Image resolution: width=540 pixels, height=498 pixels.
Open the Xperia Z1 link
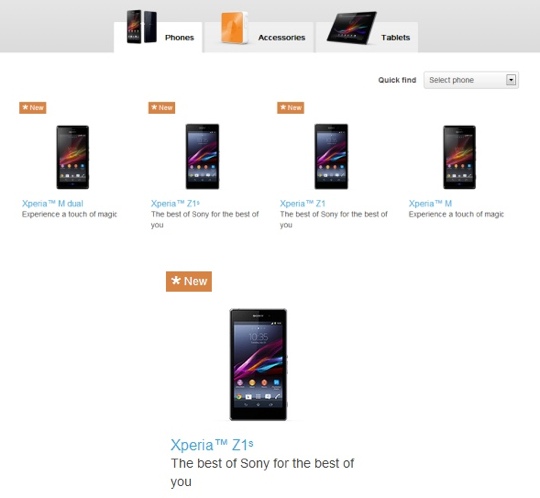tap(303, 204)
